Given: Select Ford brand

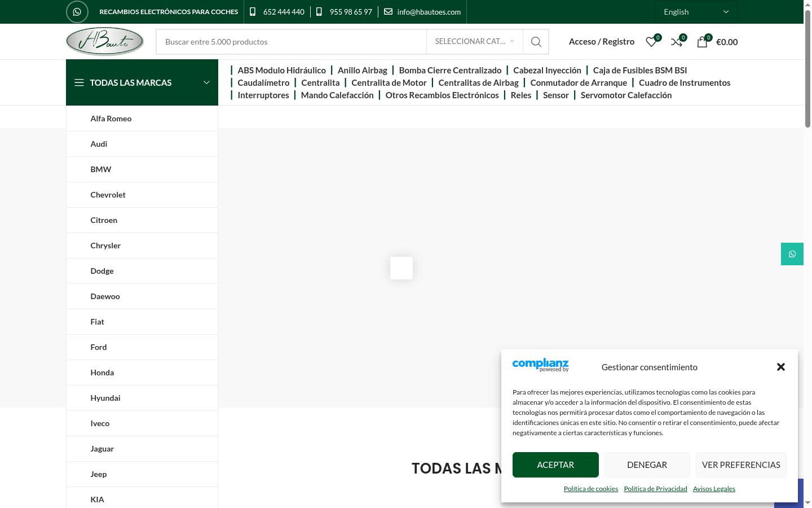Looking at the screenshot, I should coord(142,347).
